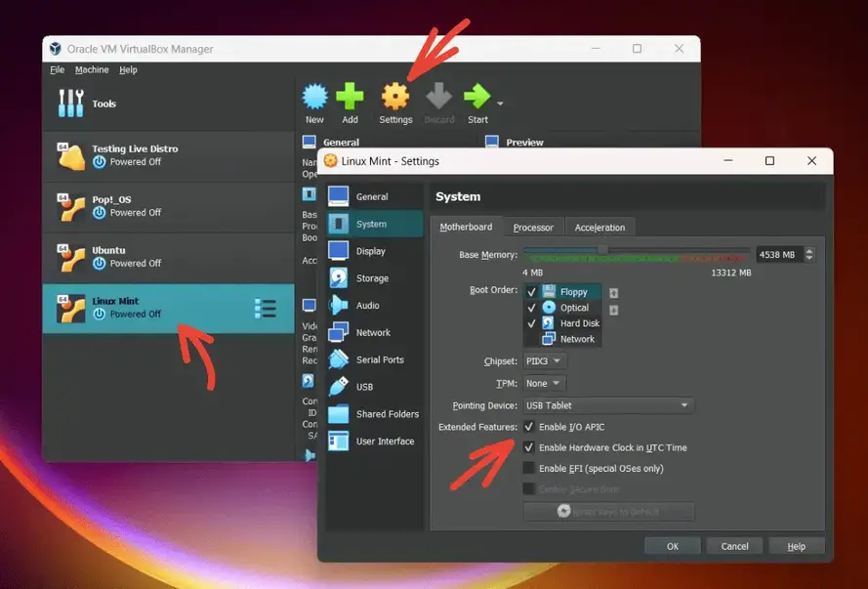Open the Linux Mint machine menu icon
The width and height of the screenshot is (868, 589).
click(266, 309)
